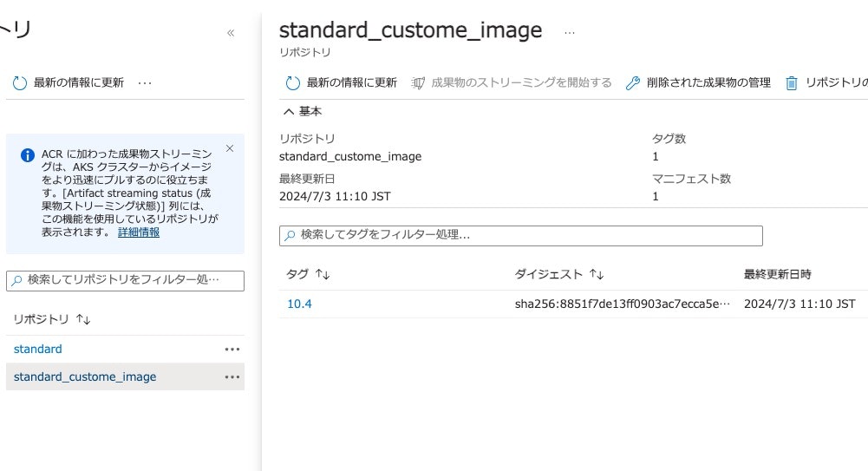Open ellipsis menu for standard_custome_image row
The width and height of the screenshot is (868, 471).
pos(232,377)
